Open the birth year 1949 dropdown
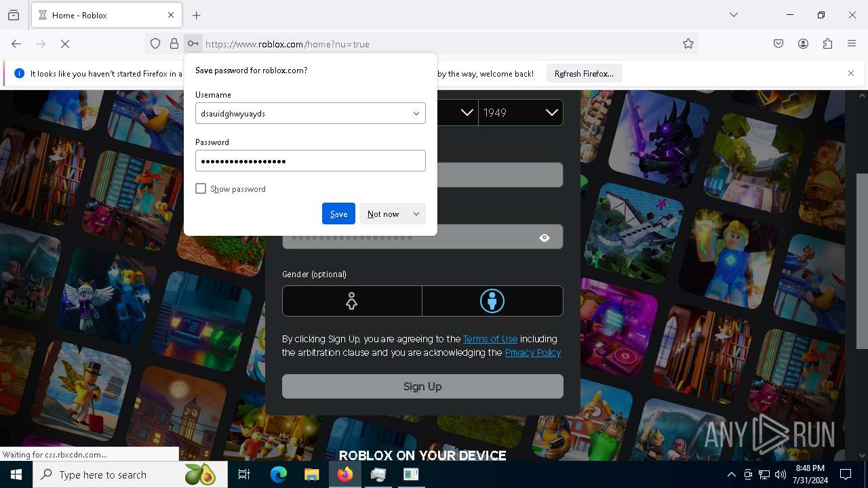The image size is (868, 488). tap(521, 113)
